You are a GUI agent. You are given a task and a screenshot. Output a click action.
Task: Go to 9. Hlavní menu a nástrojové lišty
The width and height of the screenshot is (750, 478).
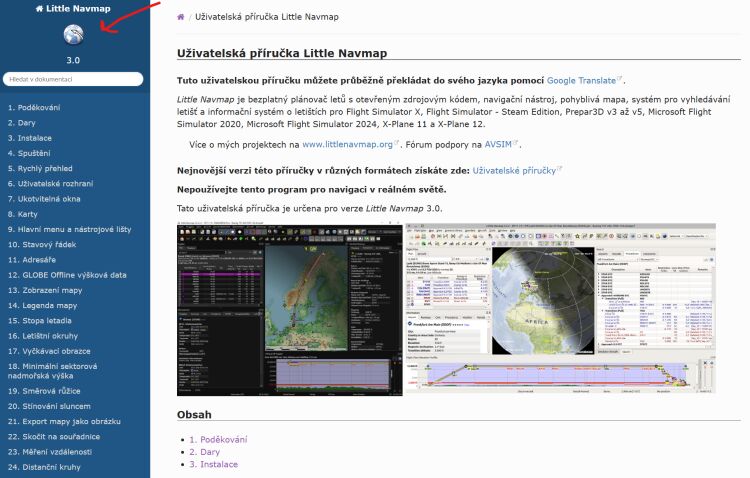[69, 230]
